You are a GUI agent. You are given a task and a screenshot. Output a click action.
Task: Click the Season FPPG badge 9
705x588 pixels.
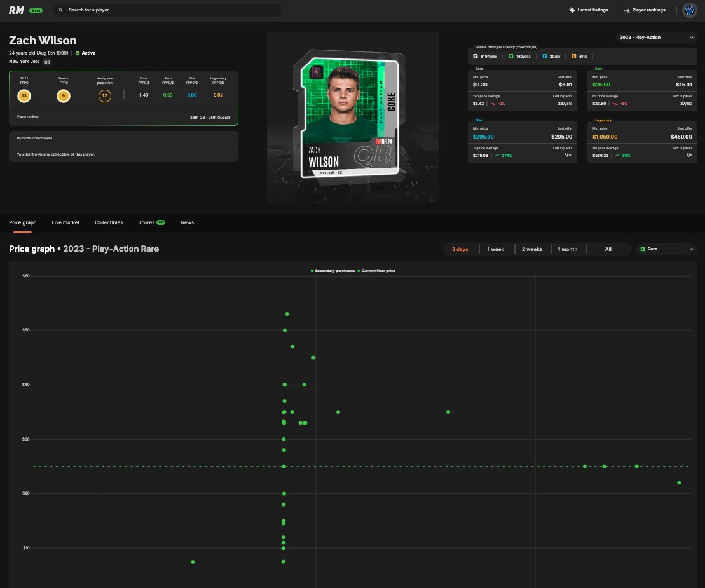64,96
